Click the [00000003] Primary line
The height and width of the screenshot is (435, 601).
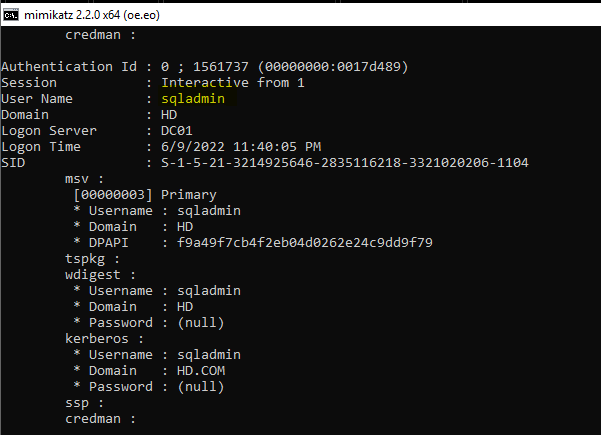145,195
